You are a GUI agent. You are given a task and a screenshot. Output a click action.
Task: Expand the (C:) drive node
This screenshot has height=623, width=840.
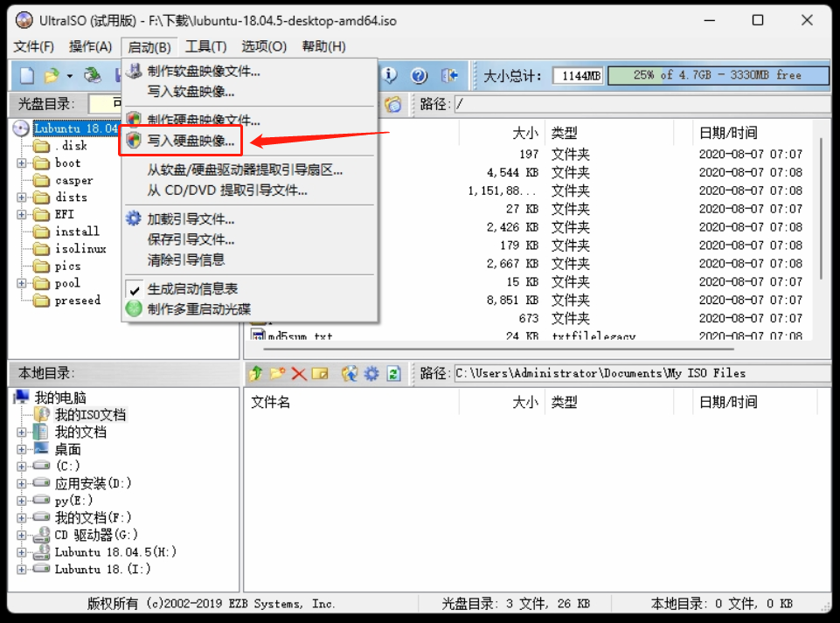(x=22, y=466)
